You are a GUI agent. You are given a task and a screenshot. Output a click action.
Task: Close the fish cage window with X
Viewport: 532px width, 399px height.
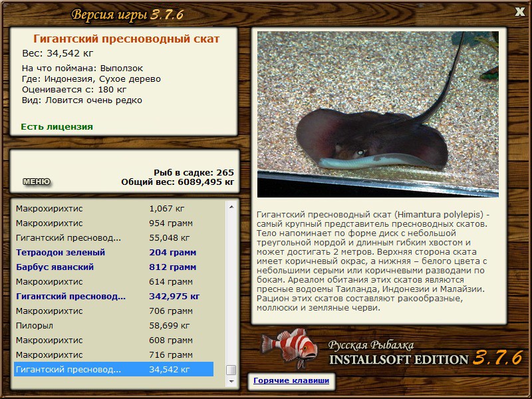519,12
